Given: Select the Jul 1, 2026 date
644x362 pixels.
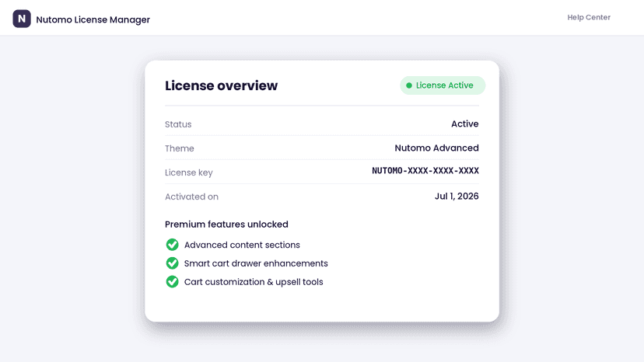Looking at the screenshot, I should tap(457, 197).
